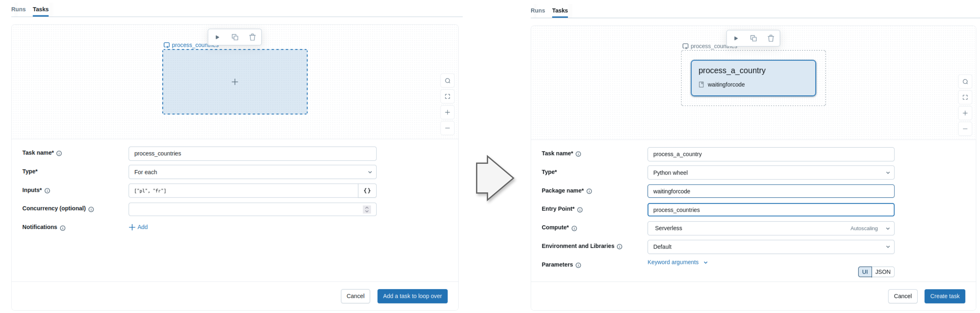Image resolution: width=980 pixels, height=313 pixels.
Task: Select Tasks tab in right panel
Action: 560,11
